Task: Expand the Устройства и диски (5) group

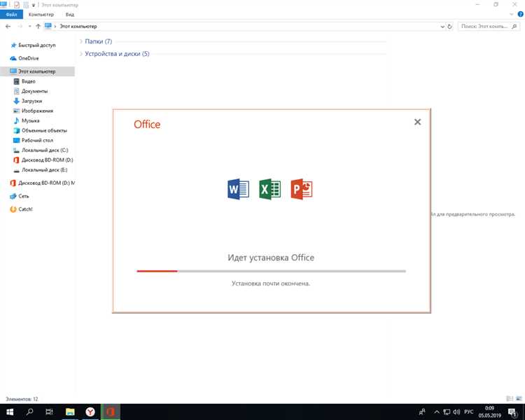Action: 80,54
